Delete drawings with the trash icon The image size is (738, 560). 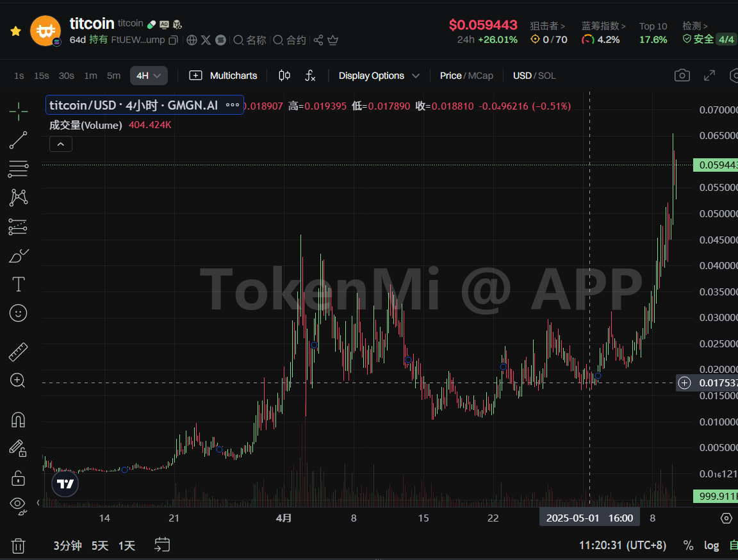(x=19, y=545)
